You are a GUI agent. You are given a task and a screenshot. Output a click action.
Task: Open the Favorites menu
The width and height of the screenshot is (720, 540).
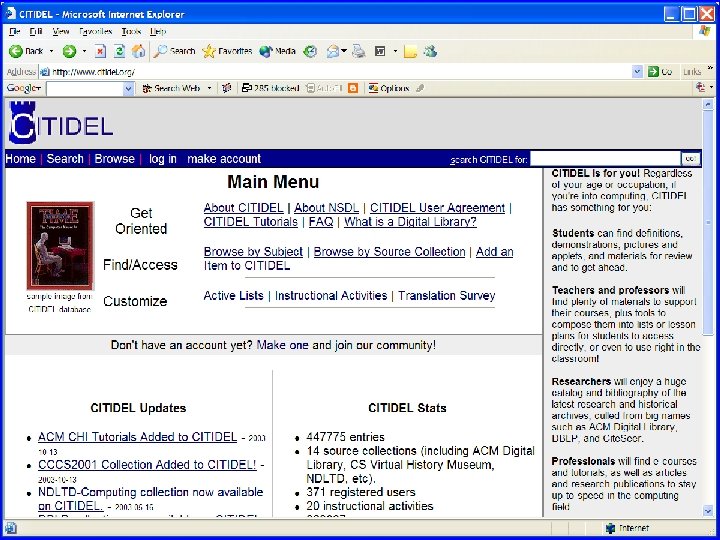[x=96, y=32]
